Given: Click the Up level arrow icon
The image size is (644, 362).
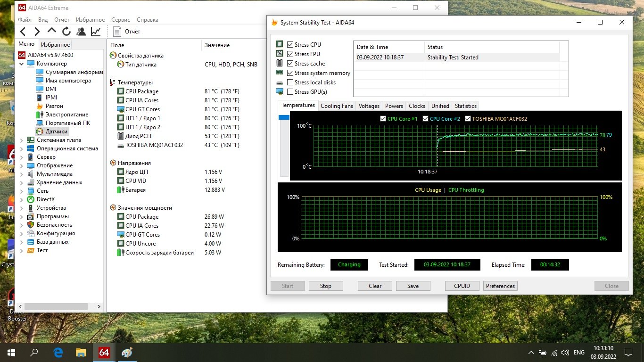Looking at the screenshot, I should click(x=52, y=31).
